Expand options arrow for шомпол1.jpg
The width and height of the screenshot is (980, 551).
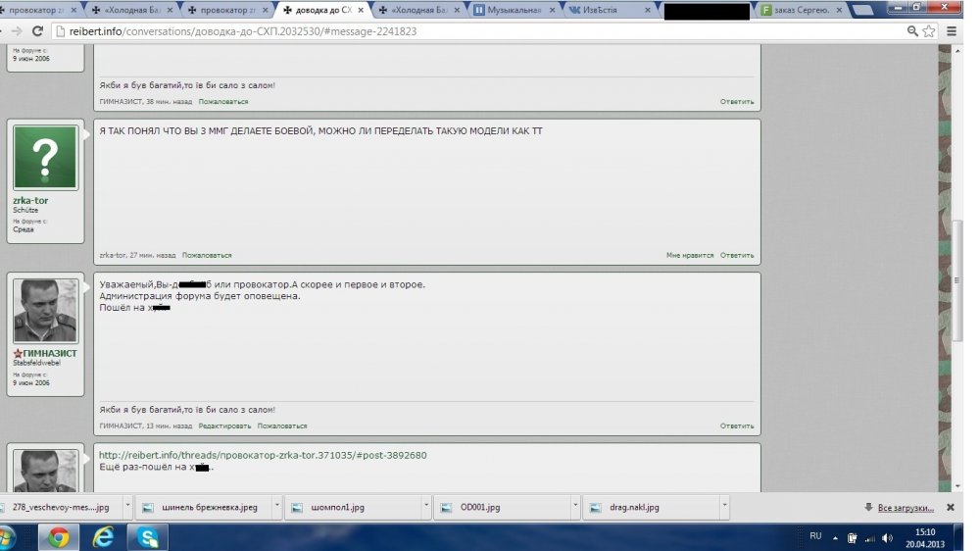tap(426, 505)
